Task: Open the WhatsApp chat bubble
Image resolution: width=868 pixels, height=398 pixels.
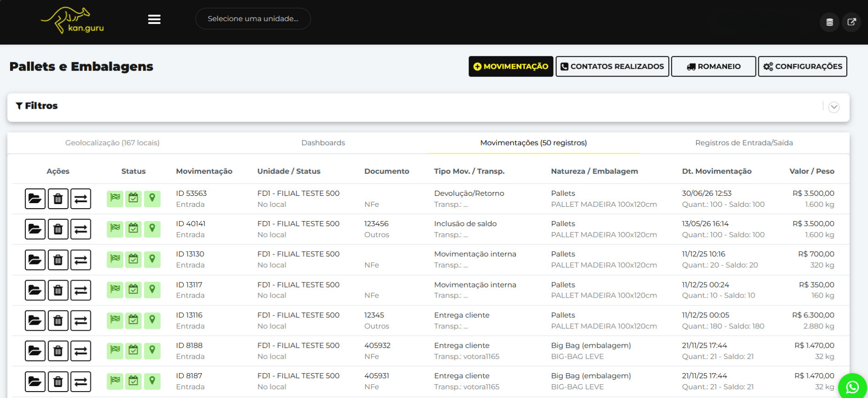Action: (x=852, y=387)
